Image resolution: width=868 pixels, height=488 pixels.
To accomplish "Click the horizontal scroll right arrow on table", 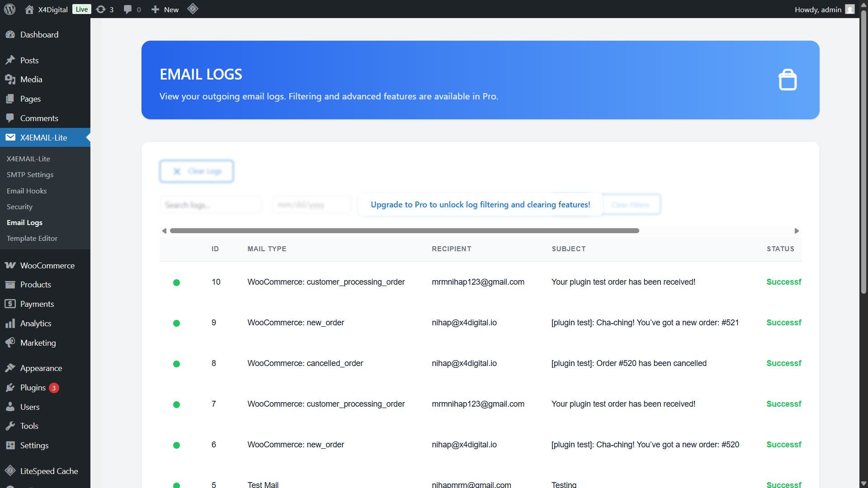I will 797,231.
